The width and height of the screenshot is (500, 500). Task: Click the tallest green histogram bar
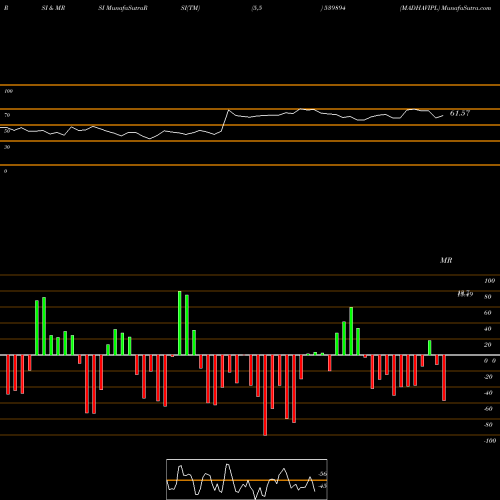[180, 323]
